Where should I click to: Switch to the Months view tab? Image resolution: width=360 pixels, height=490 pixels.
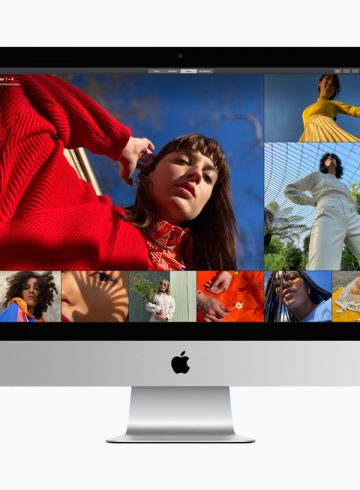pyautogui.click(x=172, y=71)
